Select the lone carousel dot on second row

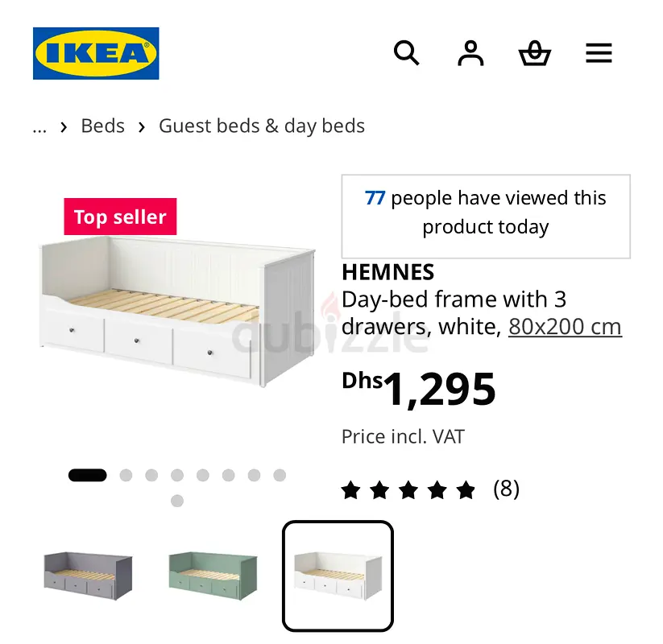click(x=177, y=501)
